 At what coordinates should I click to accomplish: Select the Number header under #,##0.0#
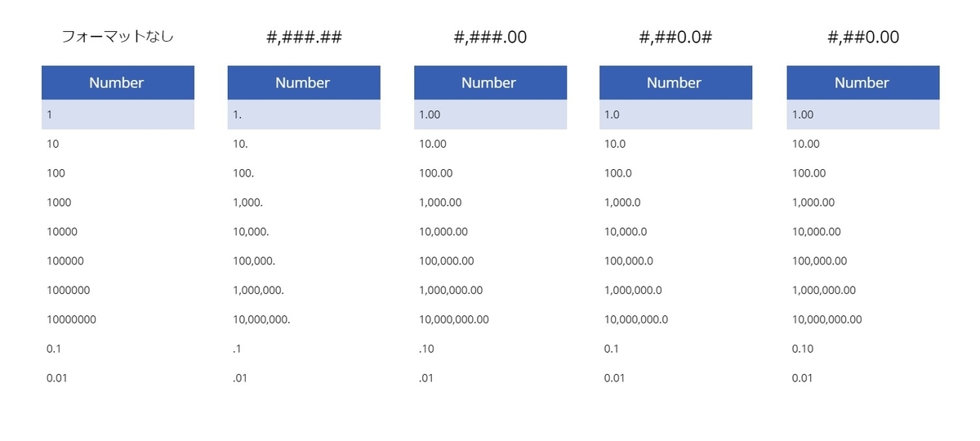coord(675,82)
